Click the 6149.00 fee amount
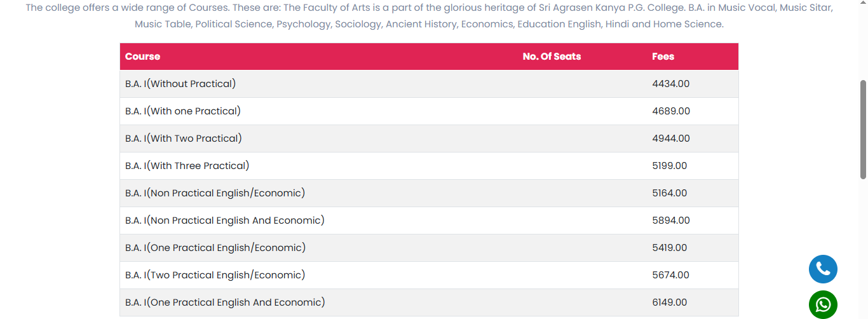868x319 pixels. click(669, 302)
